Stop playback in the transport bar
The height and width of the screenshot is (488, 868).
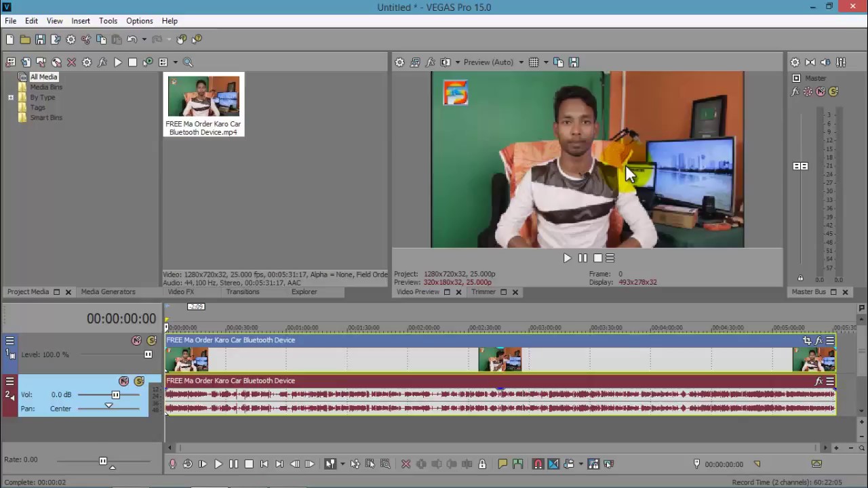pyautogui.click(x=249, y=464)
